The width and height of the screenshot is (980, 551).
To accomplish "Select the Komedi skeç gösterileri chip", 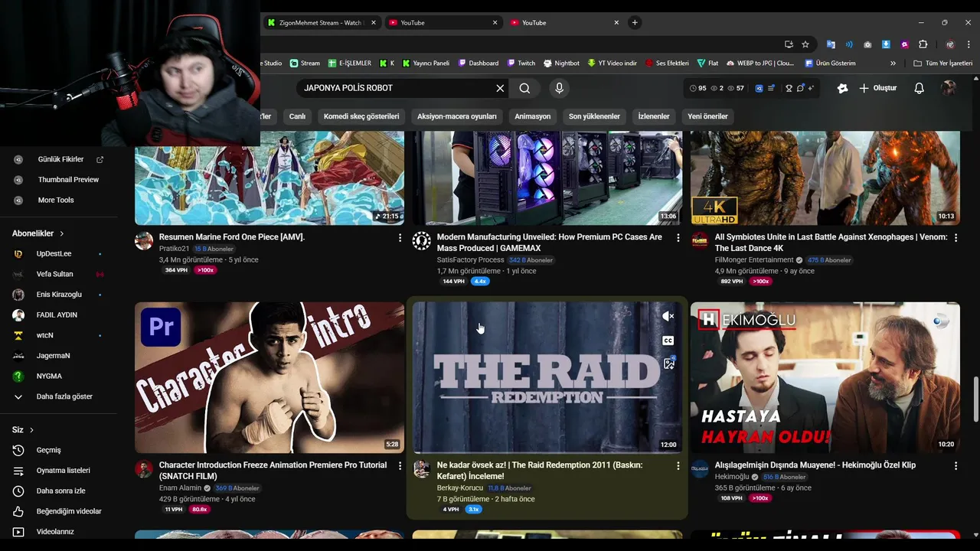I will pos(361,116).
